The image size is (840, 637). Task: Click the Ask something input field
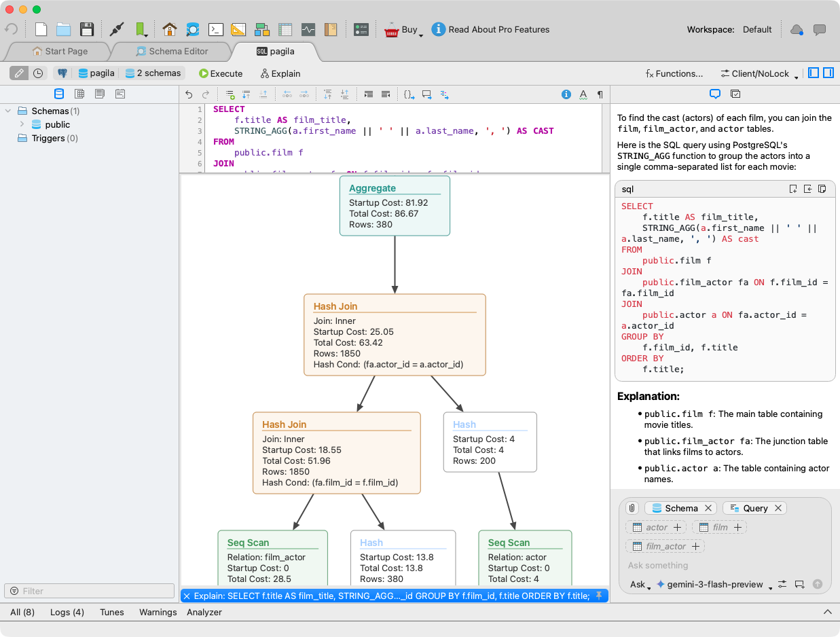pyautogui.click(x=724, y=565)
